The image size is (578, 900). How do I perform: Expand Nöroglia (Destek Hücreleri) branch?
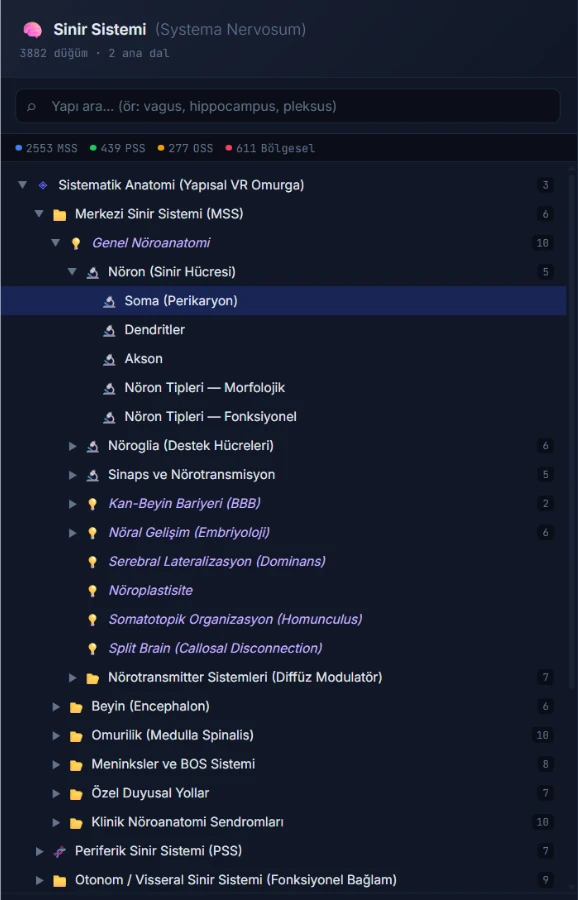(72, 446)
